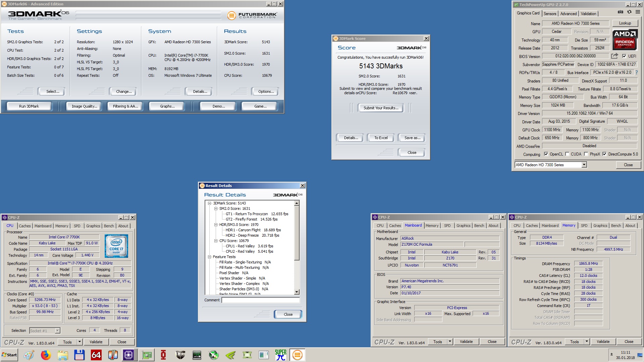Click the Filtering & AA... button
Viewport: 644px width, 362px height.
[125, 106]
